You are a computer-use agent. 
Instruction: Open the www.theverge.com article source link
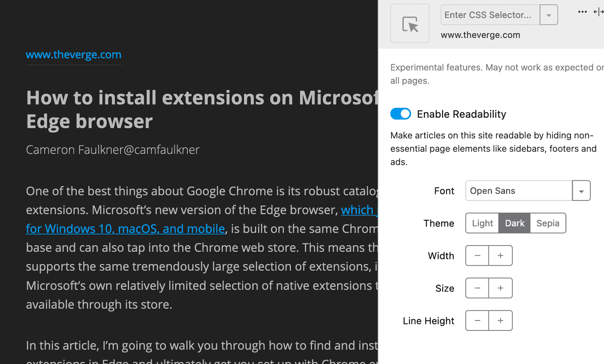click(74, 55)
